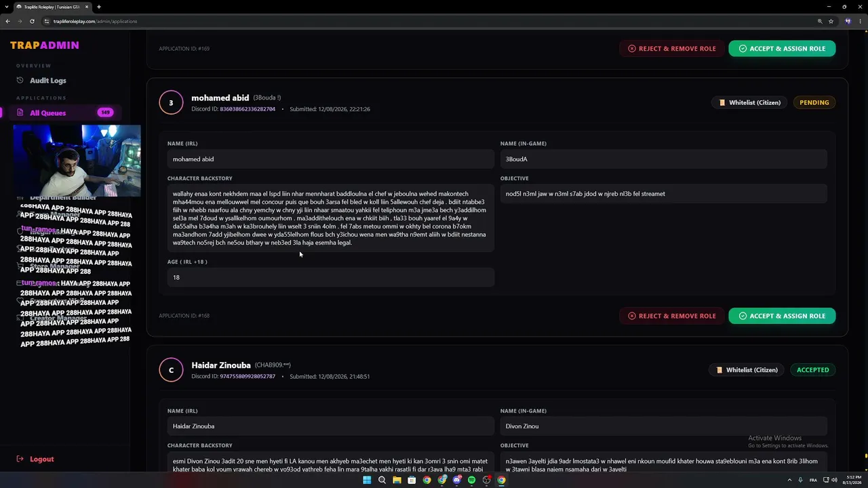The width and height of the screenshot is (868, 488).
Task: Click the avatar circle for mohamed abid
Action: (171, 103)
